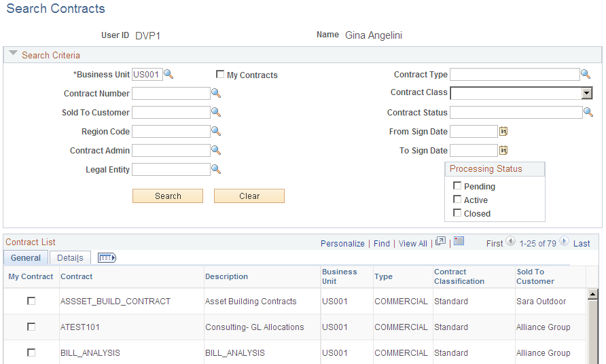Open From Sign Date calendar picker
Image resolution: width=606 pixels, height=364 pixels.
coord(503,131)
